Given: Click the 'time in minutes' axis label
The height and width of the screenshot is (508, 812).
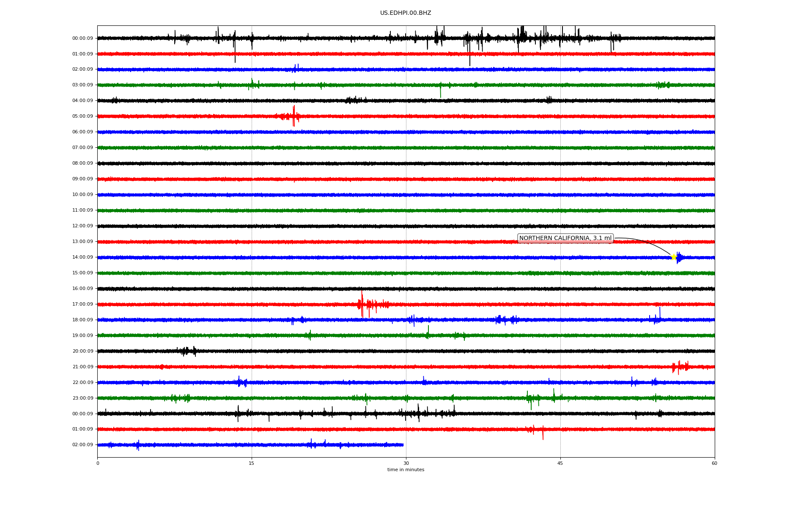Looking at the screenshot, I should click(406, 470).
